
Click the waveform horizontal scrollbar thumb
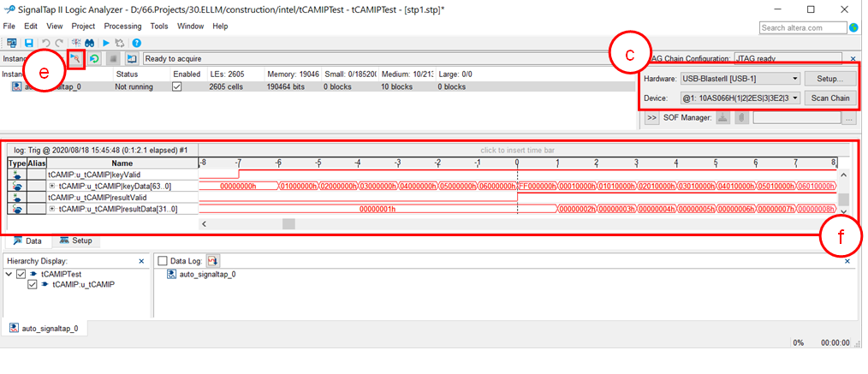(288, 223)
